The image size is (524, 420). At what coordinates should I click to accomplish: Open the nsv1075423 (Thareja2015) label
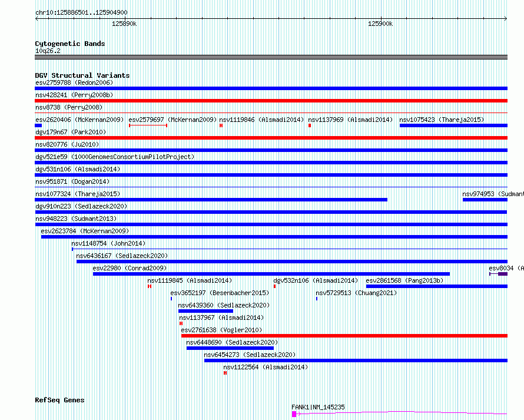click(442, 120)
